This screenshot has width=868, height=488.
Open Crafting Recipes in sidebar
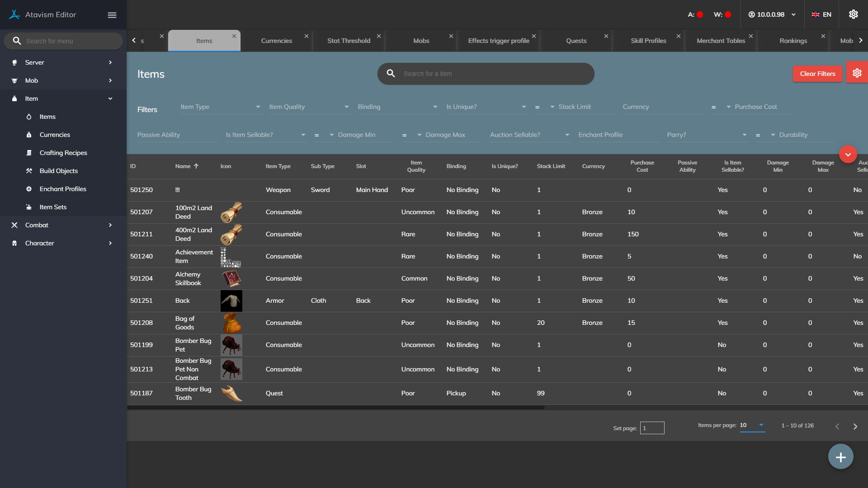point(63,153)
